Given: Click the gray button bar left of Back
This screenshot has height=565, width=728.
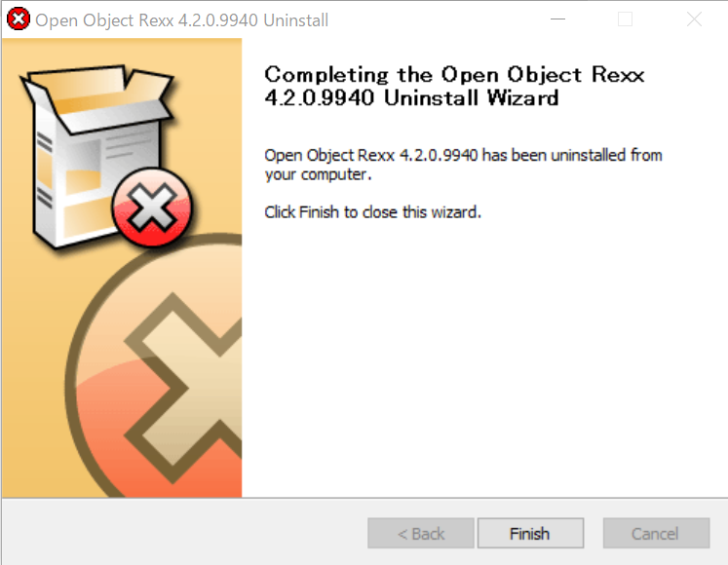Looking at the screenshot, I should click(x=185, y=533).
